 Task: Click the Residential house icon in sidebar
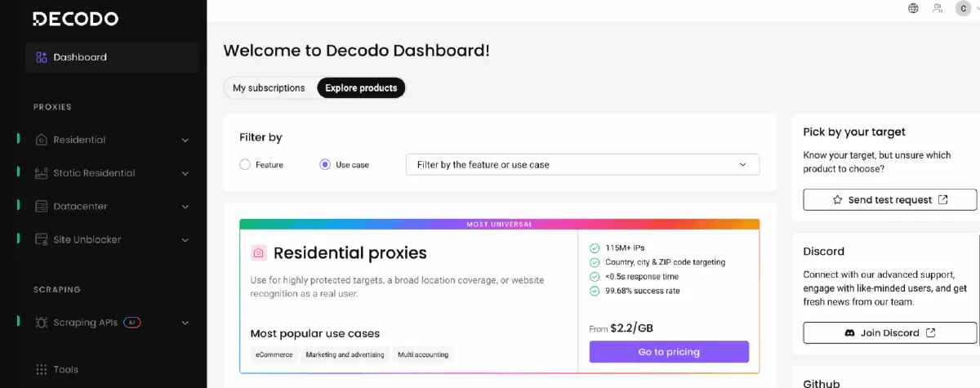pyautogui.click(x=42, y=140)
